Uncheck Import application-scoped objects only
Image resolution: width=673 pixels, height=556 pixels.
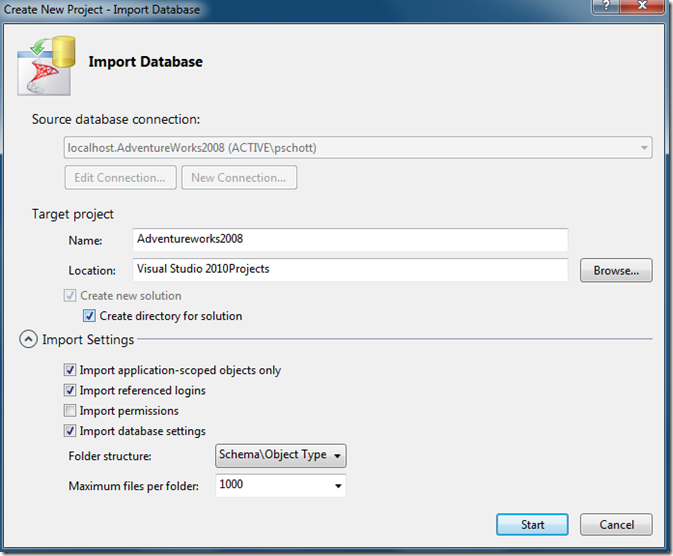tap(70, 370)
